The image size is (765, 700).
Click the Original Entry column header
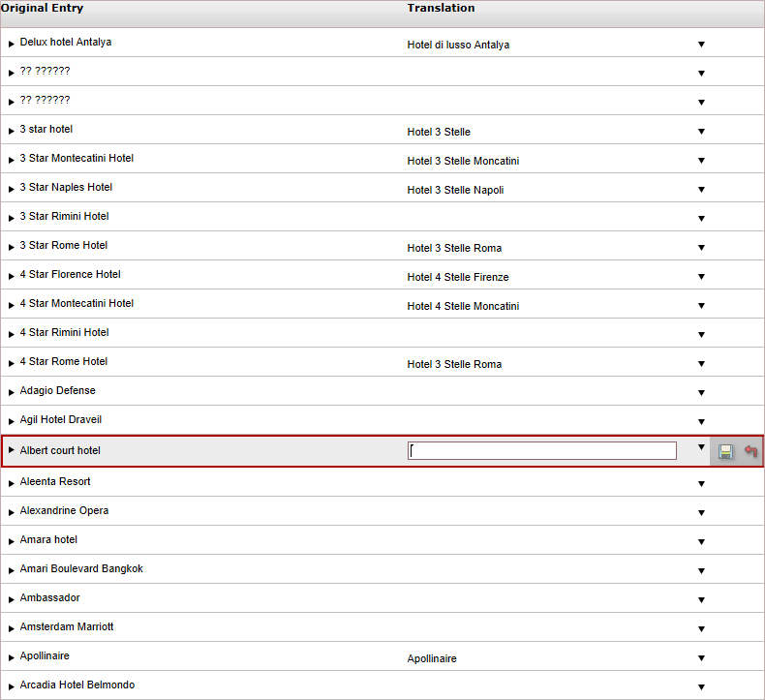(x=42, y=8)
